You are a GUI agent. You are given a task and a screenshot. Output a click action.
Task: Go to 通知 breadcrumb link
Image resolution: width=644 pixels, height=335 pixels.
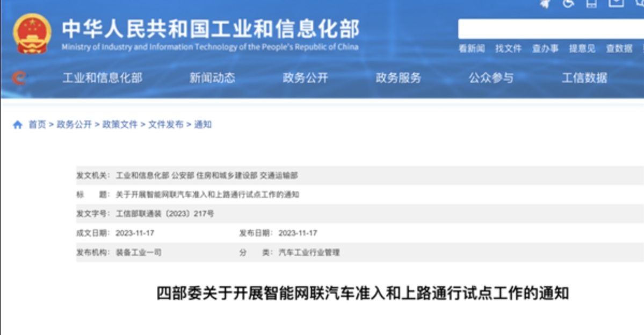tap(203, 125)
